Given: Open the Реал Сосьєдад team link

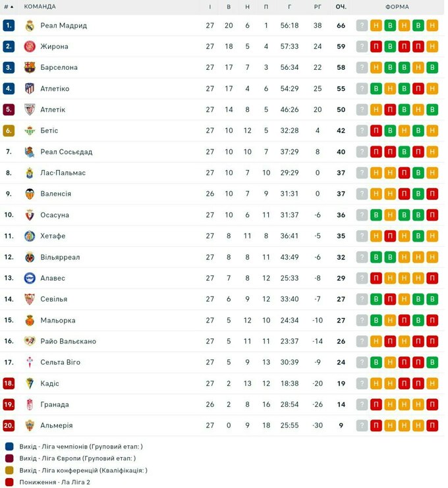Looking at the screenshot, I should [x=67, y=152].
